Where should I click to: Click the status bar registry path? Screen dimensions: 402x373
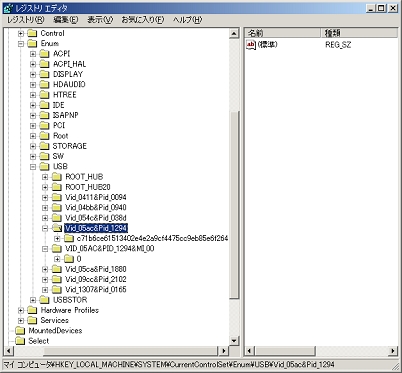point(168,365)
